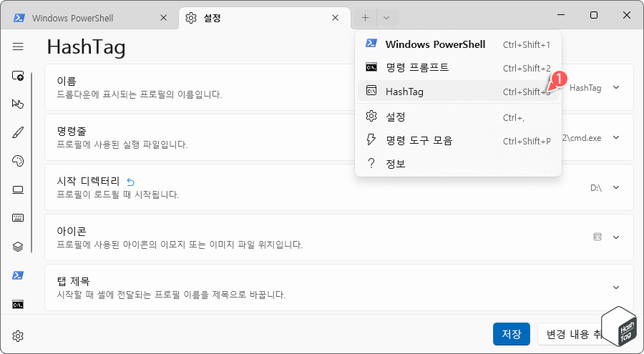
Task: Open the hamburger navigation menu
Action: (x=18, y=46)
